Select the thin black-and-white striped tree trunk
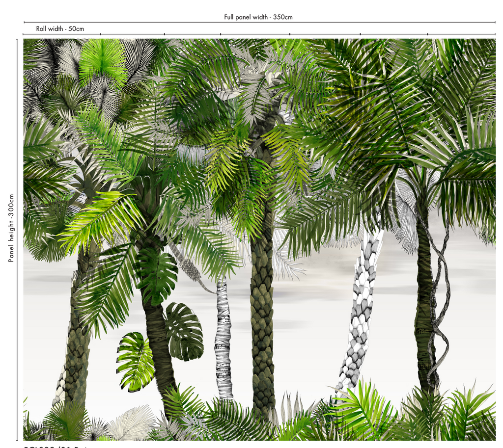Screen dimensions: 503x448 coord(224,339)
